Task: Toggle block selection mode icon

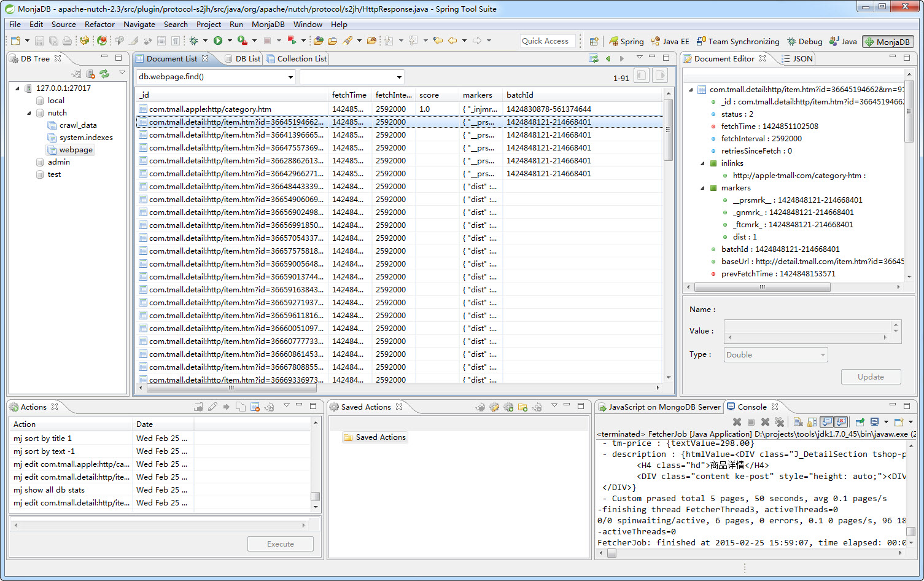Action: (x=161, y=41)
